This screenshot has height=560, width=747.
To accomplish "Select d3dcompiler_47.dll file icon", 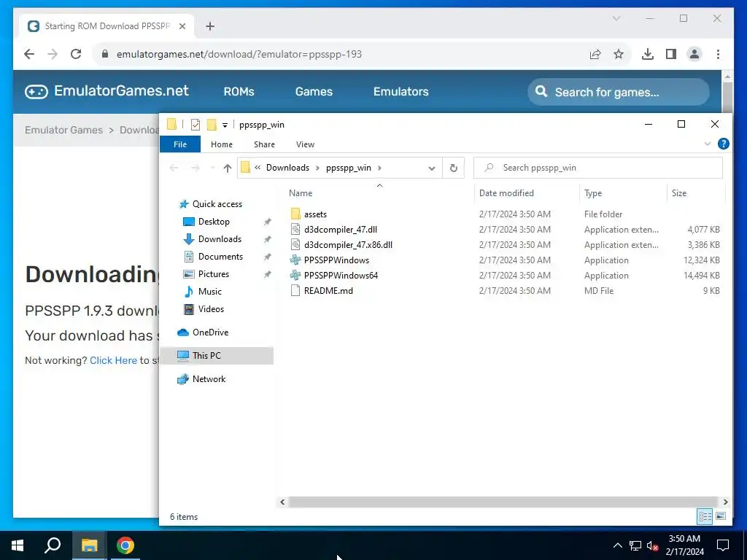I will [295, 229].
